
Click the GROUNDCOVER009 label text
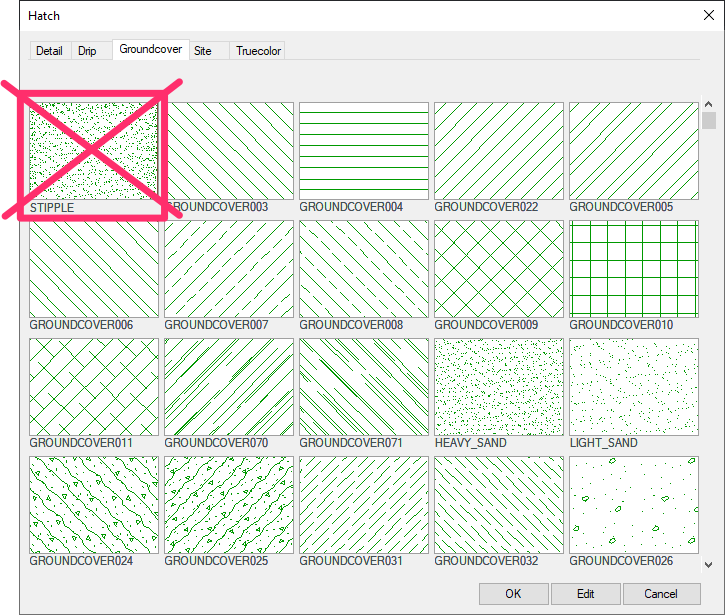click(486, 325)
